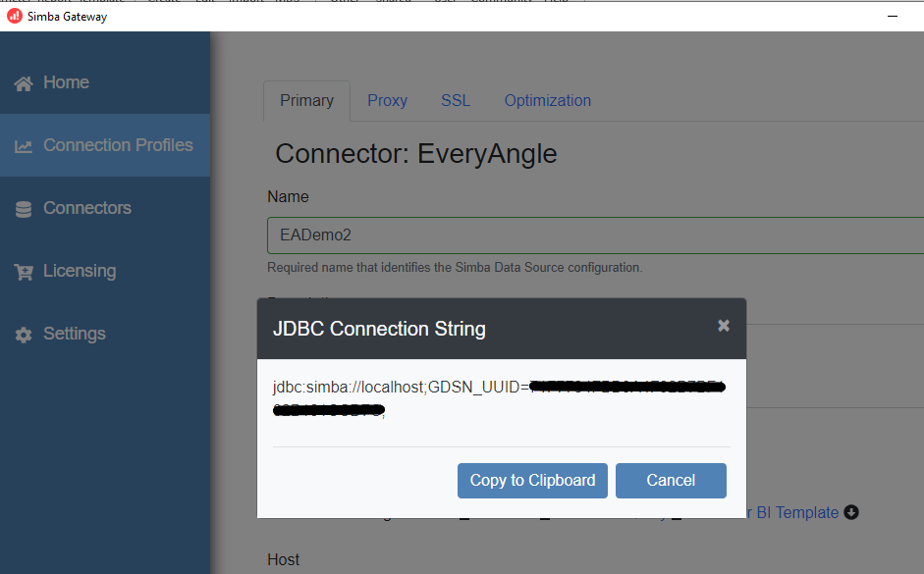Screen dimensions: 924x574
Task: Click the Home house icon in sidebar
Action: 24,83
